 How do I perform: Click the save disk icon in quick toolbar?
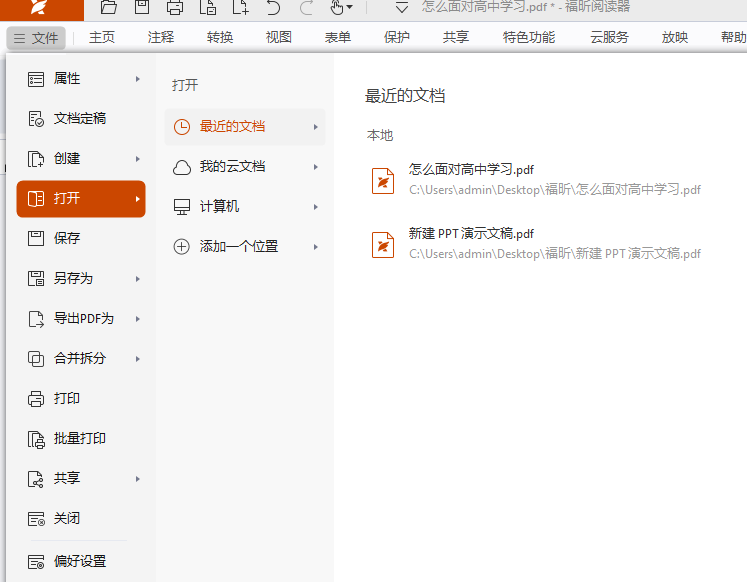click(141, 7)
